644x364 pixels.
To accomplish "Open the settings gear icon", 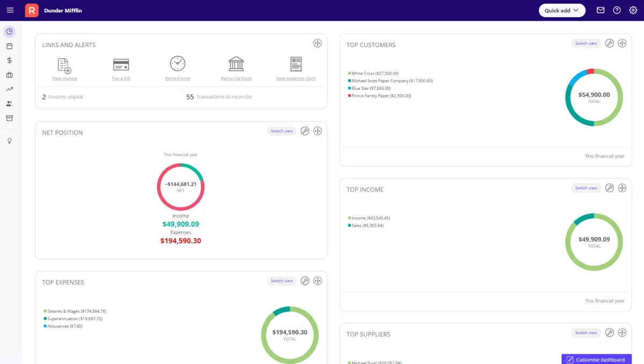I will coord(633,10).
